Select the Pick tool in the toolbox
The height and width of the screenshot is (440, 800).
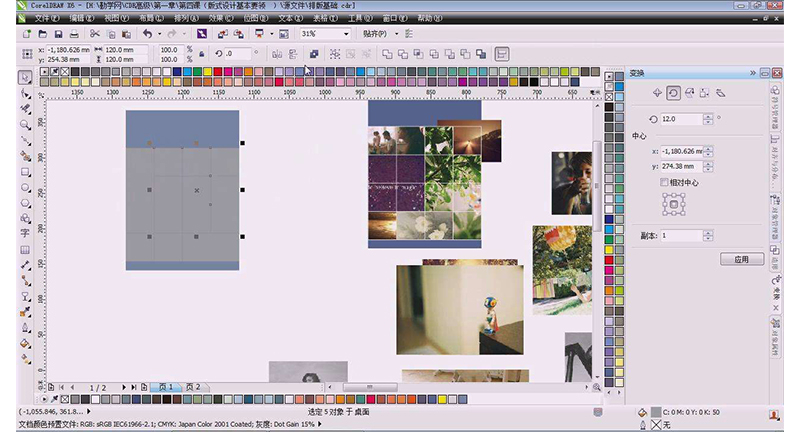pyautogui.click(x=26, y=78)
